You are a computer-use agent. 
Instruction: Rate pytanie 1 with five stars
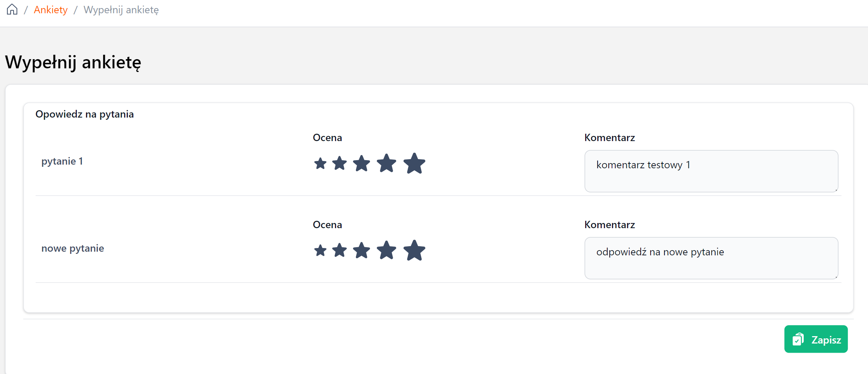[x=414, y=163]
